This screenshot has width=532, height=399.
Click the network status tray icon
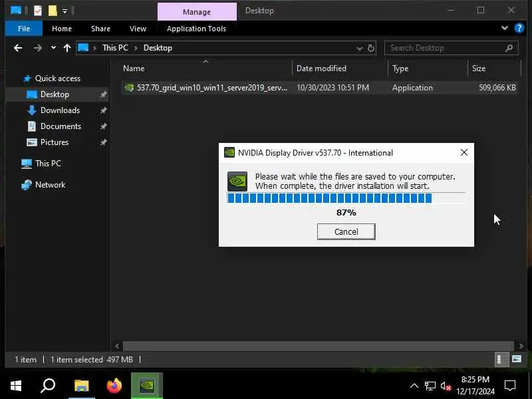[430, 386]
